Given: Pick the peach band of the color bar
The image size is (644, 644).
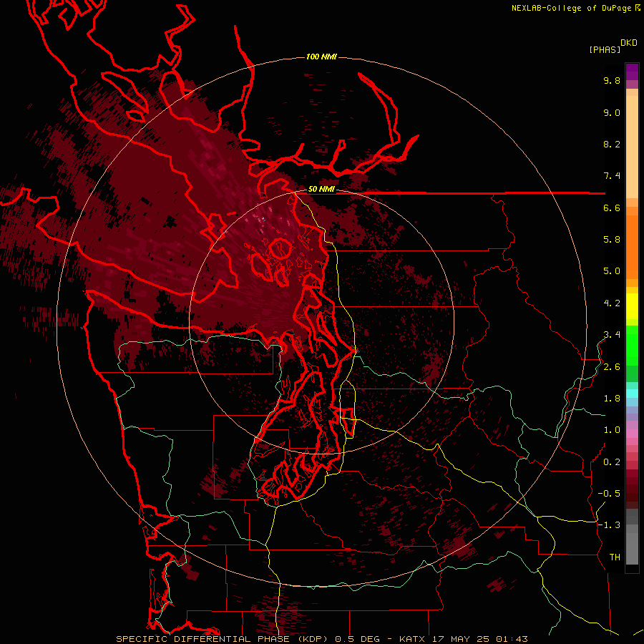Looking at the screenshot, I should [x=632, y=147].
